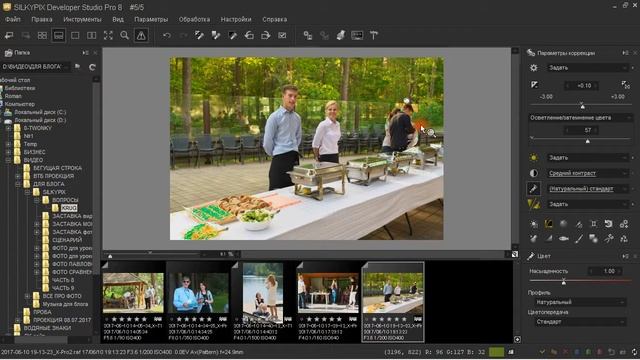Select the KRUG folder in tree
Viewport: 640px width, 360px height.
[69, 208]
